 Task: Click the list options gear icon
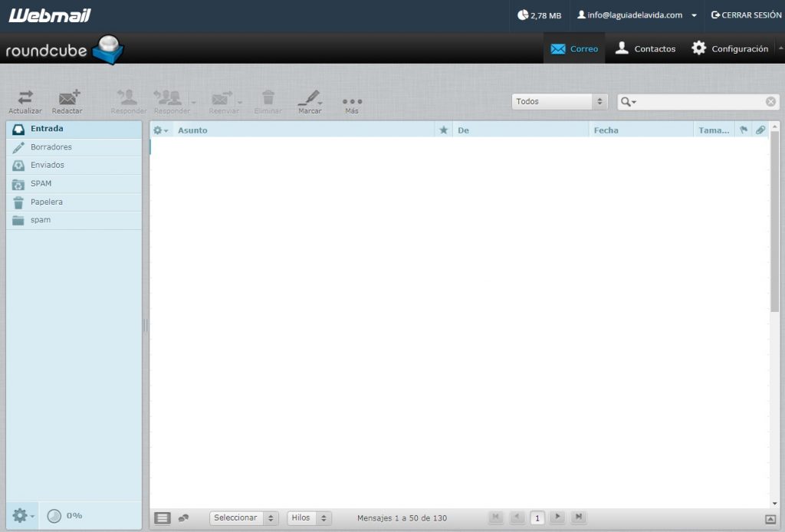click(x=159, y=130)
